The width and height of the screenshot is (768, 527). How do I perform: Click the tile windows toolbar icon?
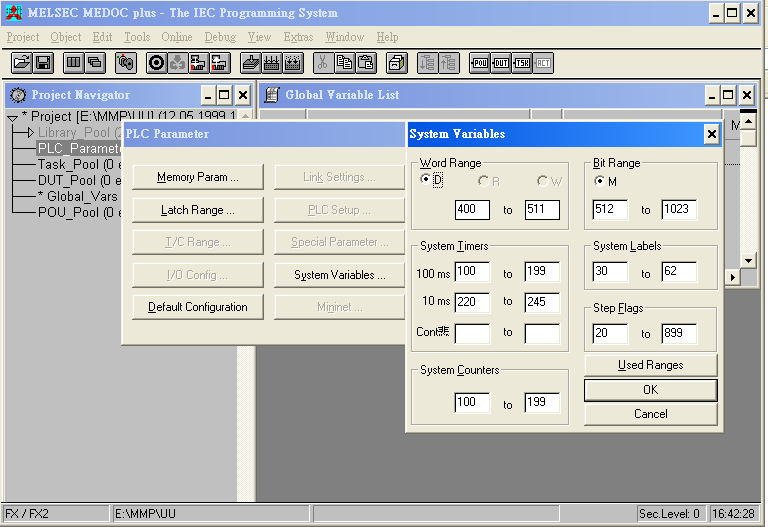click(73, 63)
